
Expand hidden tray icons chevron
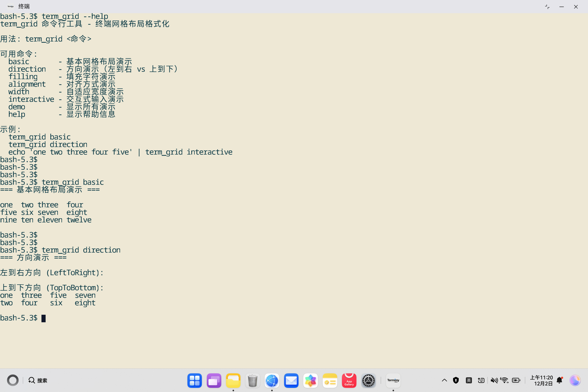point(444,380)
